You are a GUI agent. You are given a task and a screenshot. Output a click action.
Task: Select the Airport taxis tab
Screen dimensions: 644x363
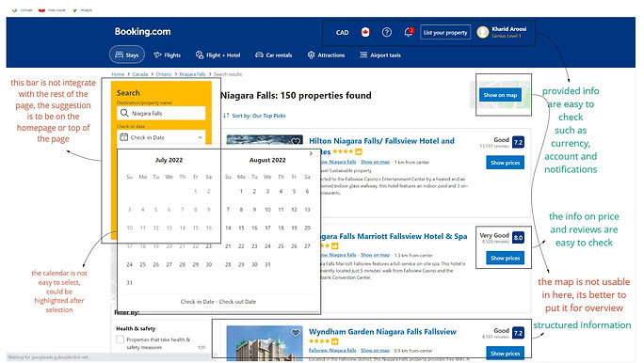click(380, 55)
